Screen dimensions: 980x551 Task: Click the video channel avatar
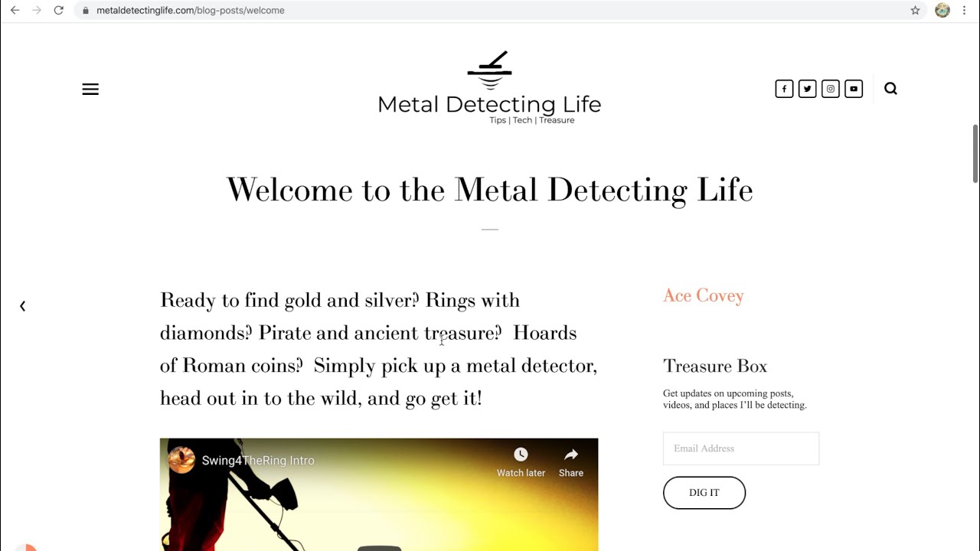tap(181, 460)
